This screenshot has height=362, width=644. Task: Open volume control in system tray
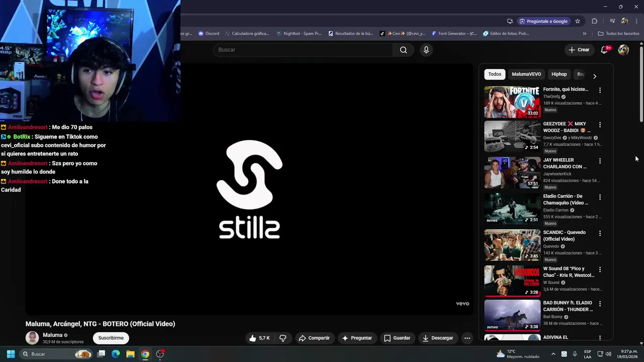coord(609,354)
